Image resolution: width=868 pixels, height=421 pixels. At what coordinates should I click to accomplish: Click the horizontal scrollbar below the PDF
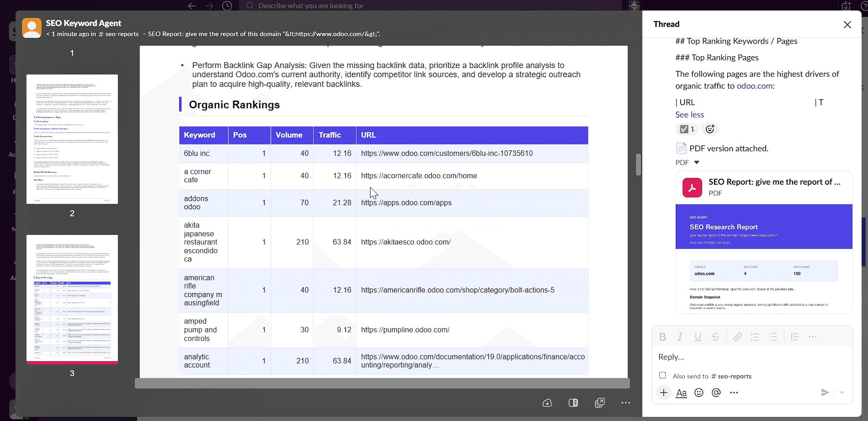coord(382,383)
